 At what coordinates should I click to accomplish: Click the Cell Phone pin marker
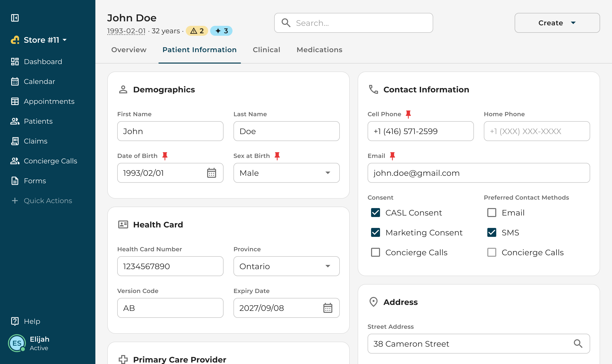pyautogui.click(x=408, y=114)
